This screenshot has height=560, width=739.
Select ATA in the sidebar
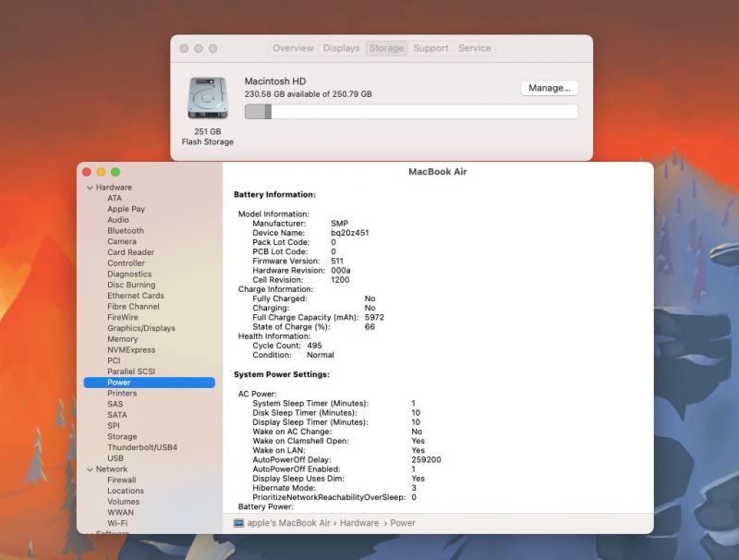tap(115, 198)
